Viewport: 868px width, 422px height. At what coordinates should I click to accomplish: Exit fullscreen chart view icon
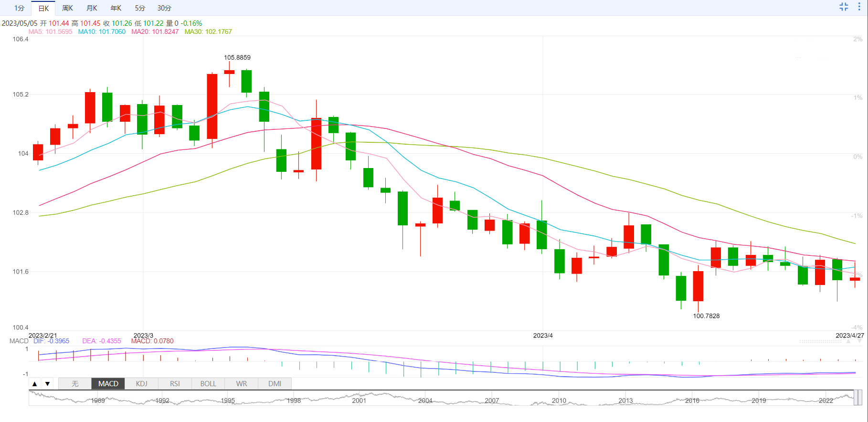tap(844, 7)
